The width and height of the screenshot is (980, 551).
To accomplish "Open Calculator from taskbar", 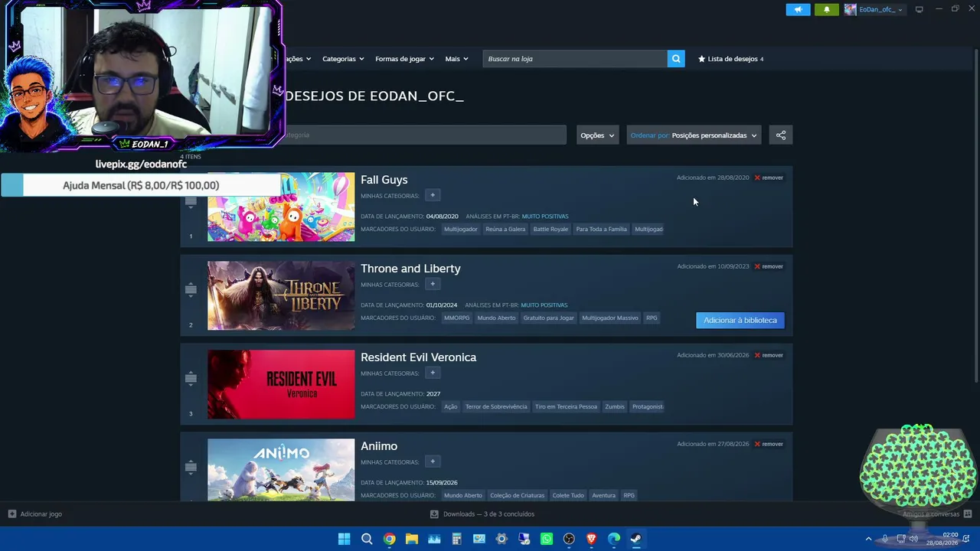I will click(456, 539).
